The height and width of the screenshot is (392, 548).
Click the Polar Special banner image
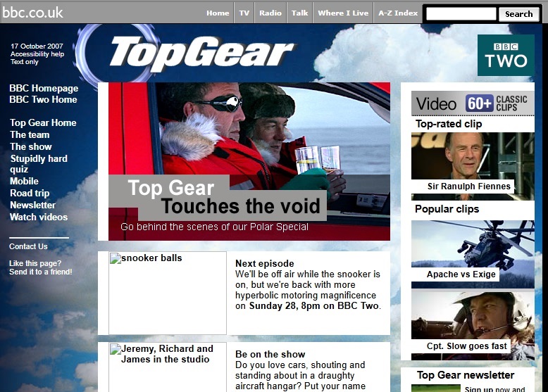click(x=249, y=161)
